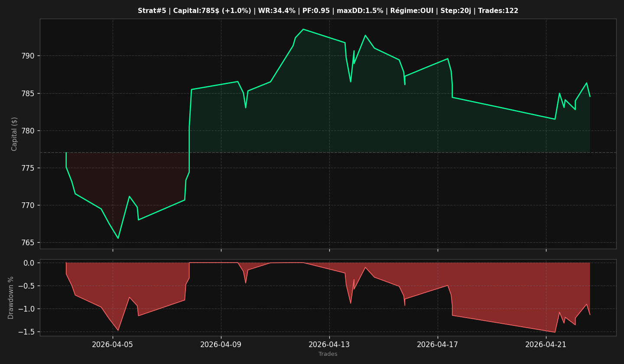This screenshot has height=364, width=624.
Task: Click the −1.0 drawdown axis tick label
Action: point(26,309)
